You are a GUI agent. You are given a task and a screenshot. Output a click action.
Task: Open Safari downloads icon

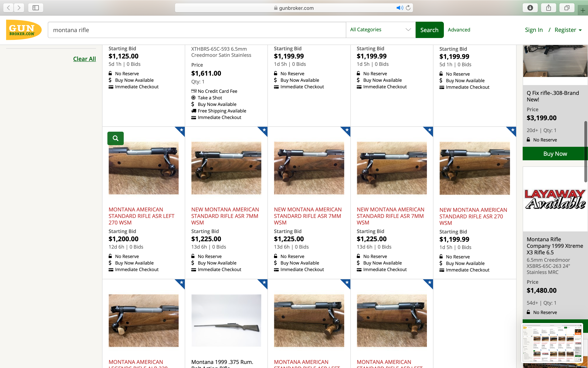coord(530,8)
